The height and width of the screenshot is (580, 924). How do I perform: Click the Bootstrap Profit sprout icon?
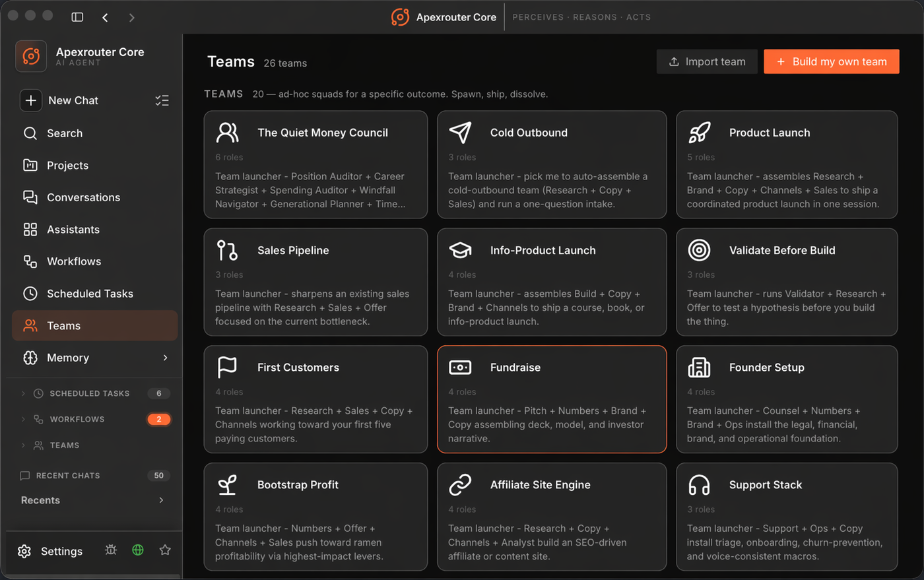tap(227, 485)
